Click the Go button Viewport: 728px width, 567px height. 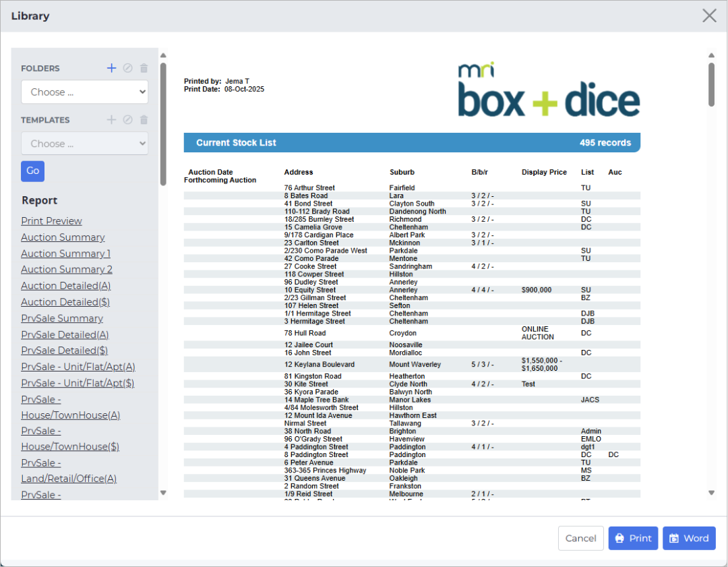(x=32, y=171)
